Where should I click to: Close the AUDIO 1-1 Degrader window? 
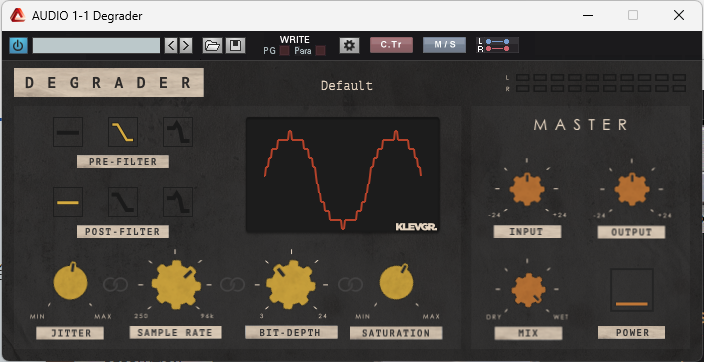pyautogui.click(x=679, y=15)
